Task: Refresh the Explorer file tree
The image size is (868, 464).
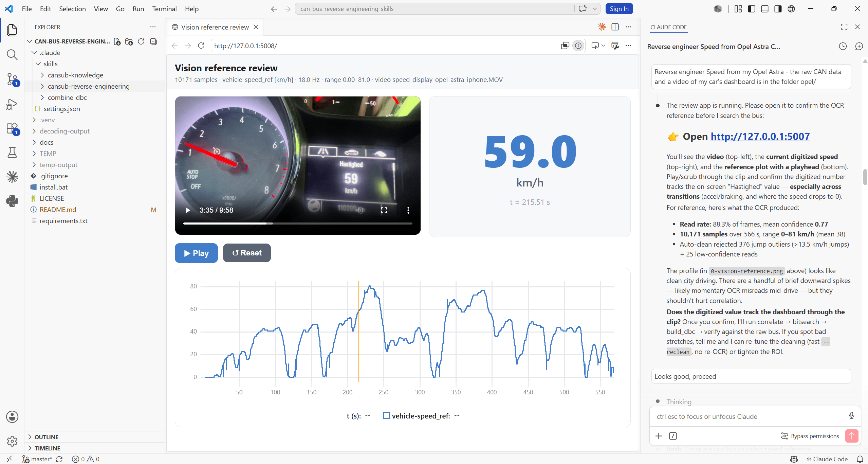Action: (141, 41)
